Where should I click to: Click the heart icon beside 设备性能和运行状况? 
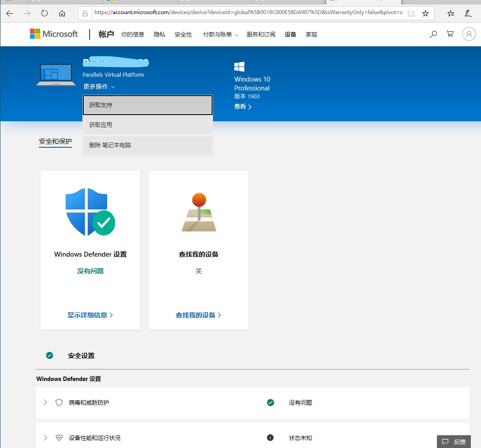pyautogui.click(x=59, y=437)
